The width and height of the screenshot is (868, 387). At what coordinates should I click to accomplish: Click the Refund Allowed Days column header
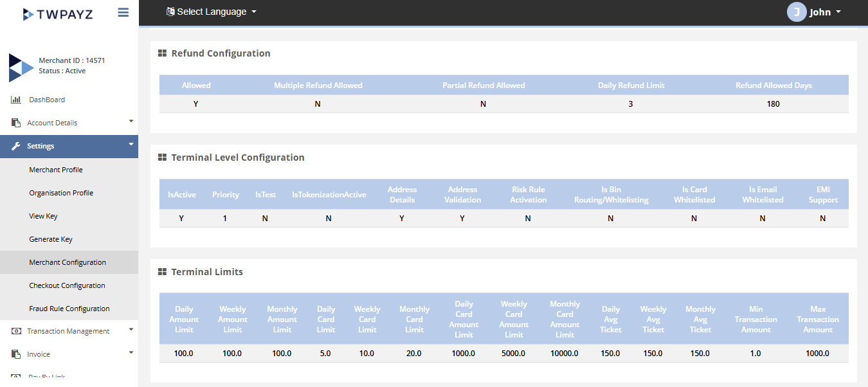coord(773,85)
